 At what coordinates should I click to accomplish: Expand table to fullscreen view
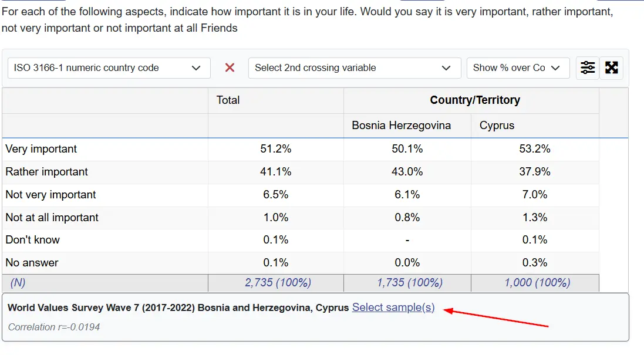coord(612,68)
